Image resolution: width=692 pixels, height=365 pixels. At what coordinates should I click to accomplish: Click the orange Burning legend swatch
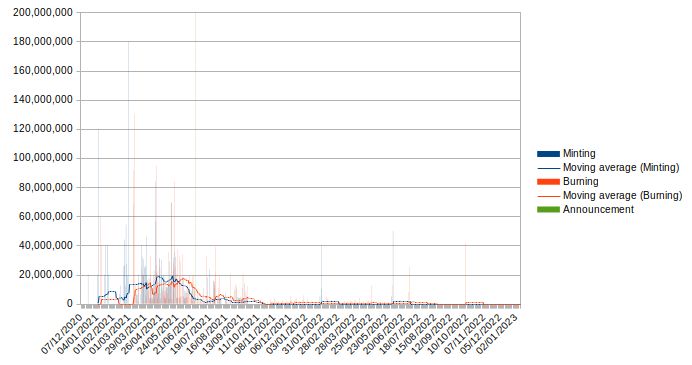coord(548,181)
